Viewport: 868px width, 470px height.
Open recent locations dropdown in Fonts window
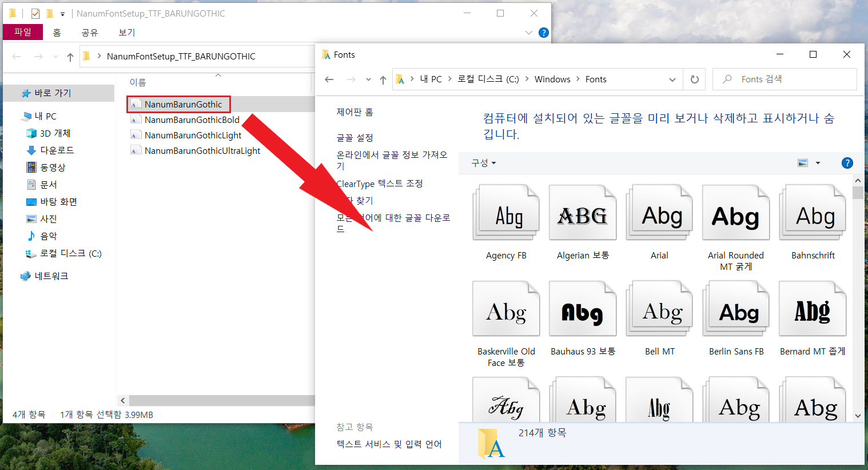click(368, 79)
